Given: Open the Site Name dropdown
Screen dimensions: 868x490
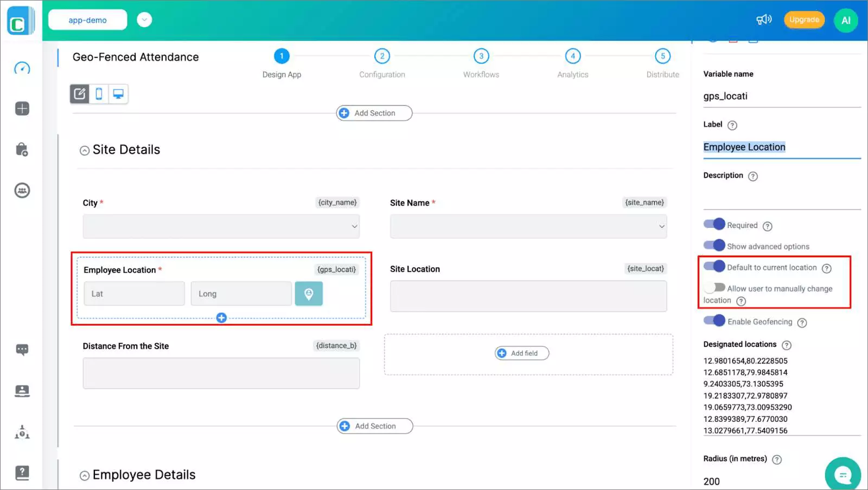Looking at the screenshot, I should pyautogui.click(x=528, y=226).
